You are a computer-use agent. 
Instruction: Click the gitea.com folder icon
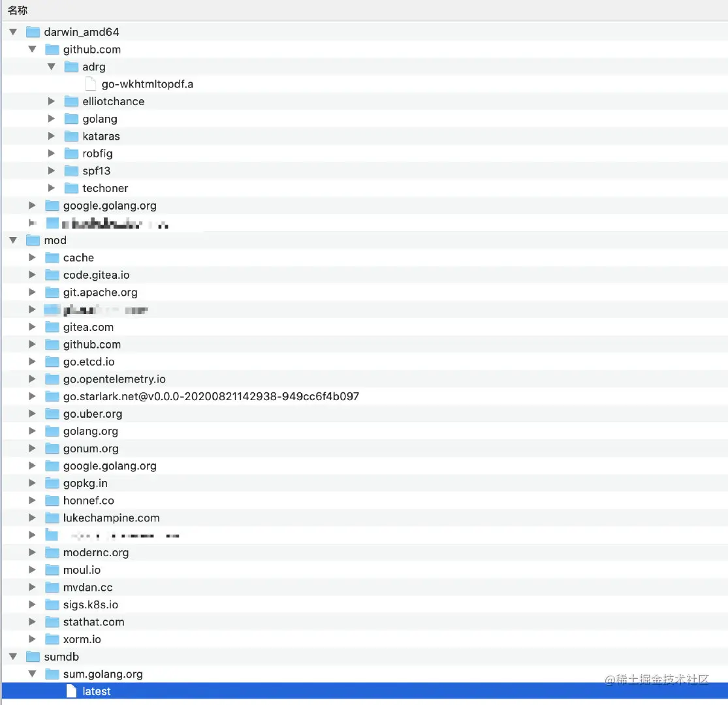click(52, 327)
